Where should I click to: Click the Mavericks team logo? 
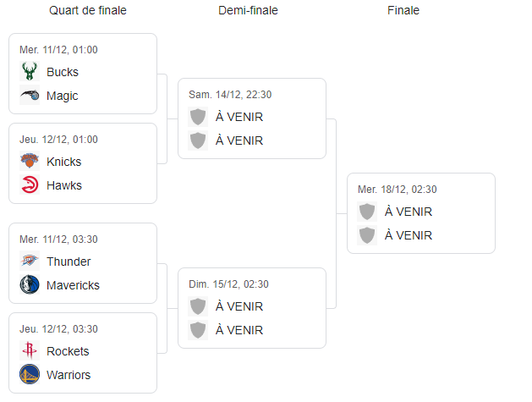tap(30, 285)
